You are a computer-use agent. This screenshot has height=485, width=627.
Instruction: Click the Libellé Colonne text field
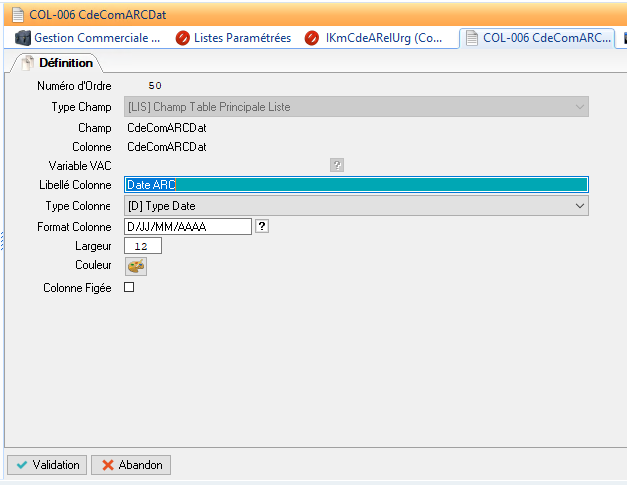click(355, 185)
